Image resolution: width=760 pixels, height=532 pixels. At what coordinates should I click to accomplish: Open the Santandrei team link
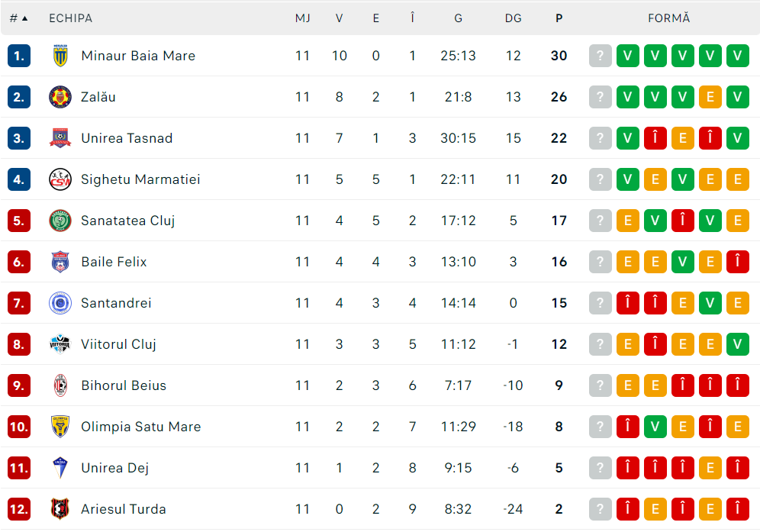point(116,303)
